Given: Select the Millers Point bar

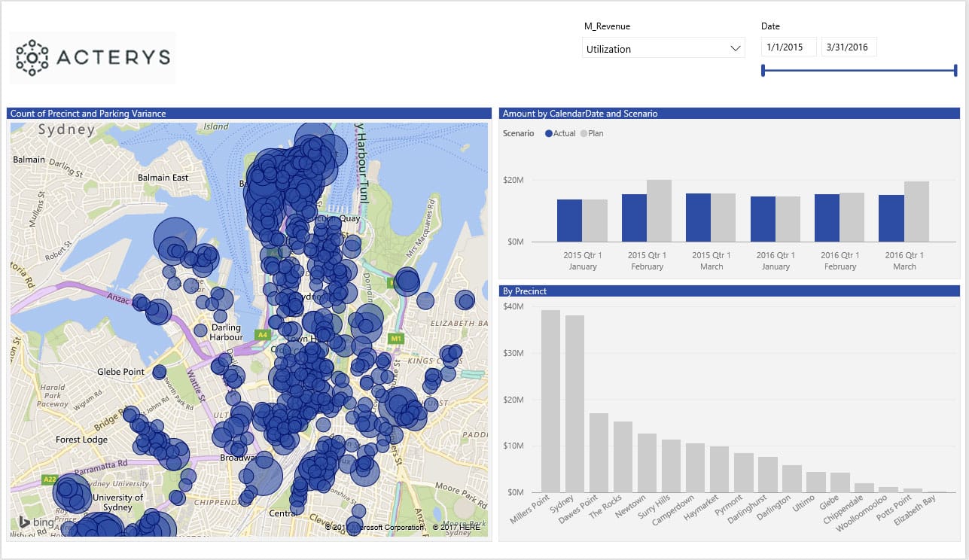Looking at the screenshot, I should [550, 400].
